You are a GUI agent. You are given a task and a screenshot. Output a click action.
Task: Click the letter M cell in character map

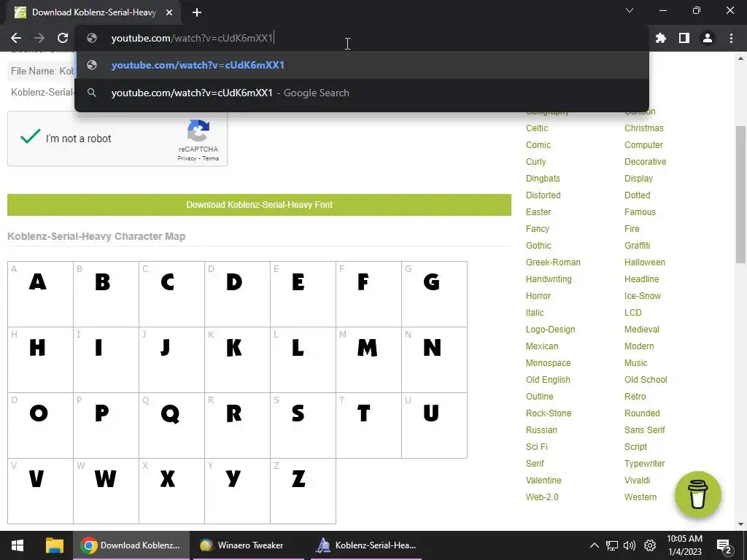pos(368,360)
